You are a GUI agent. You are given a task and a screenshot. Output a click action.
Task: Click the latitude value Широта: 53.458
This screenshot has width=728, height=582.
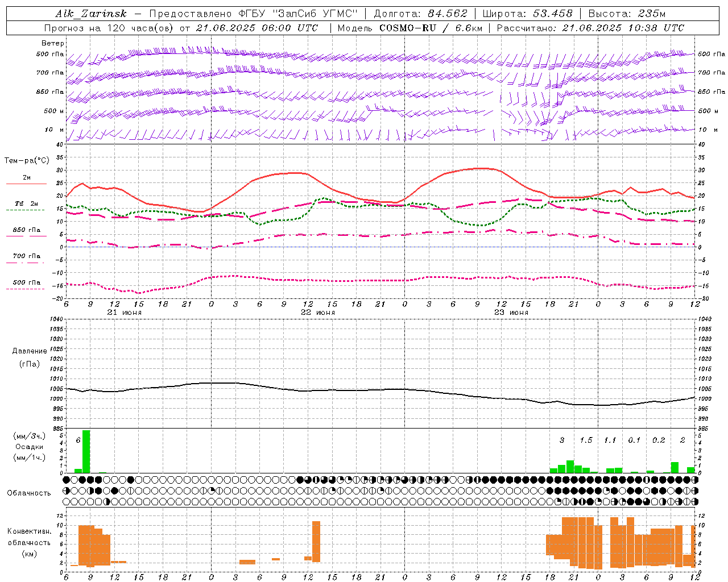527,14
